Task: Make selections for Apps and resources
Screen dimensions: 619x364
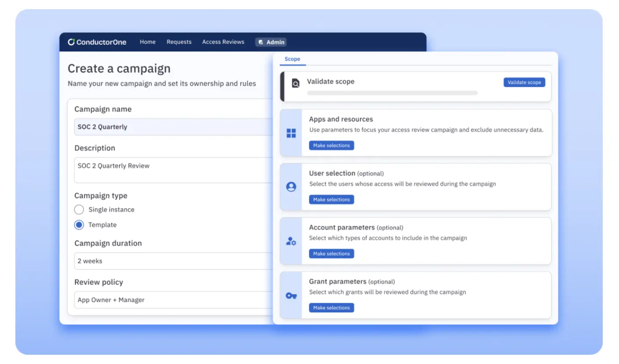Action: [331, 146]
